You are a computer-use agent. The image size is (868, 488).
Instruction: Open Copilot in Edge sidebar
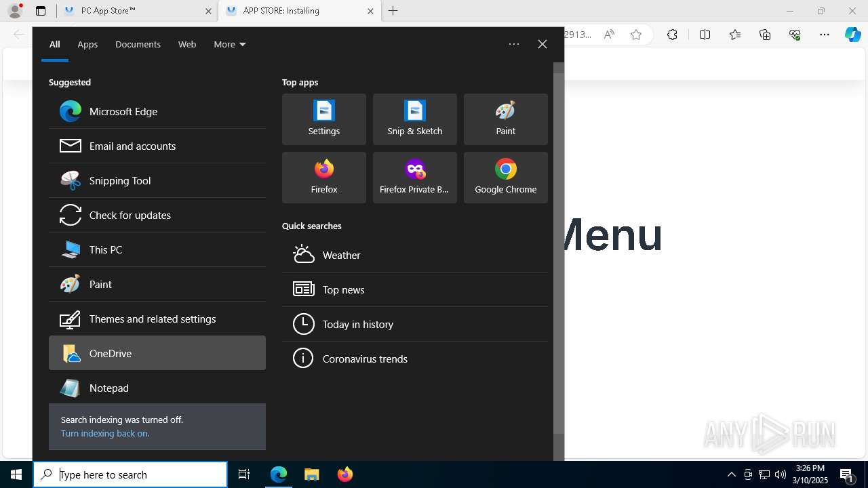coord(853,35)
